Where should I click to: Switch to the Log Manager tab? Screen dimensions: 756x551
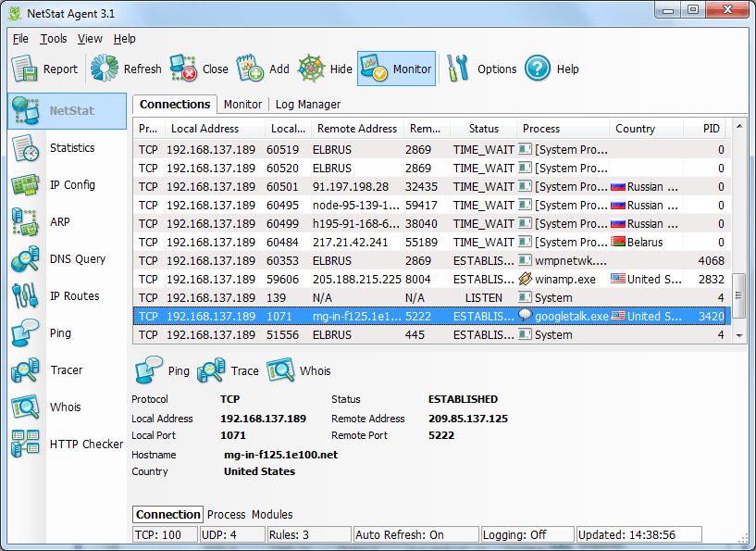[307, 104]
